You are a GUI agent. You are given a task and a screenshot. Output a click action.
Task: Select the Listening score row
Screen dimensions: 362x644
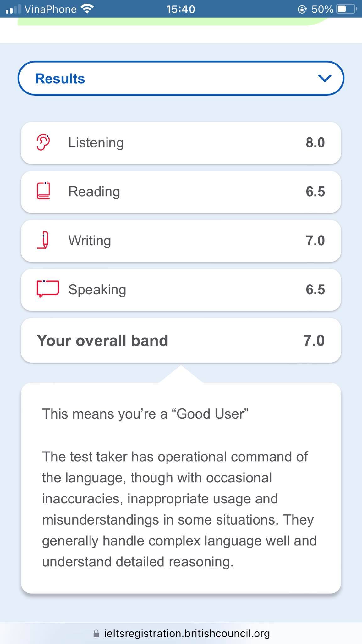181,143
